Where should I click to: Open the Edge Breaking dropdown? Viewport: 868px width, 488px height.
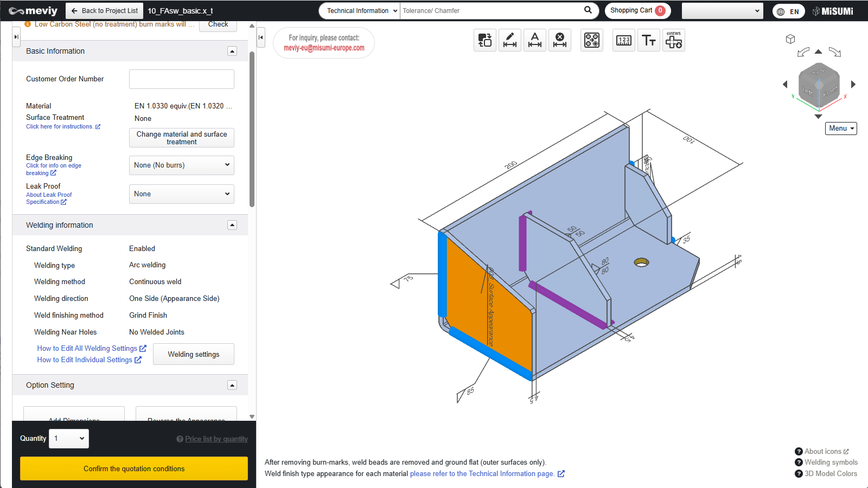(182, 165)
